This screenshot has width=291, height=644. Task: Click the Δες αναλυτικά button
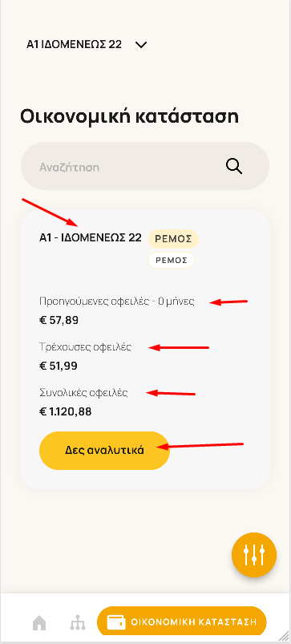point(104,450)
